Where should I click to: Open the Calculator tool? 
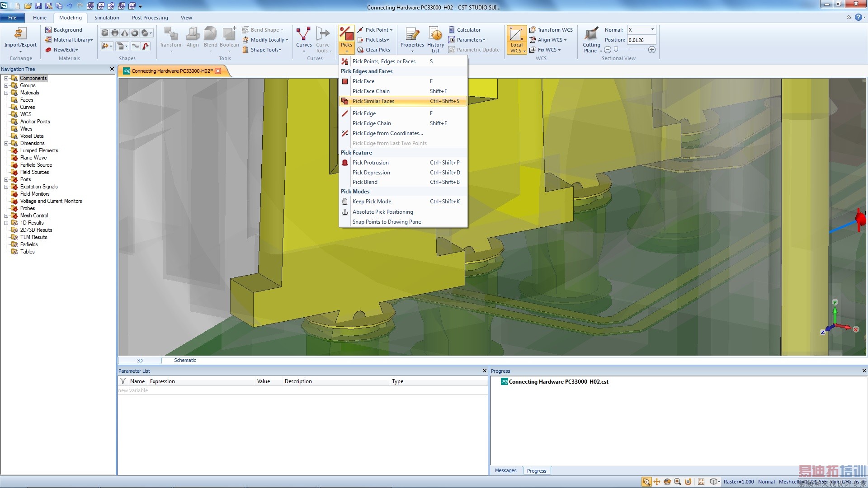point(468,30)
